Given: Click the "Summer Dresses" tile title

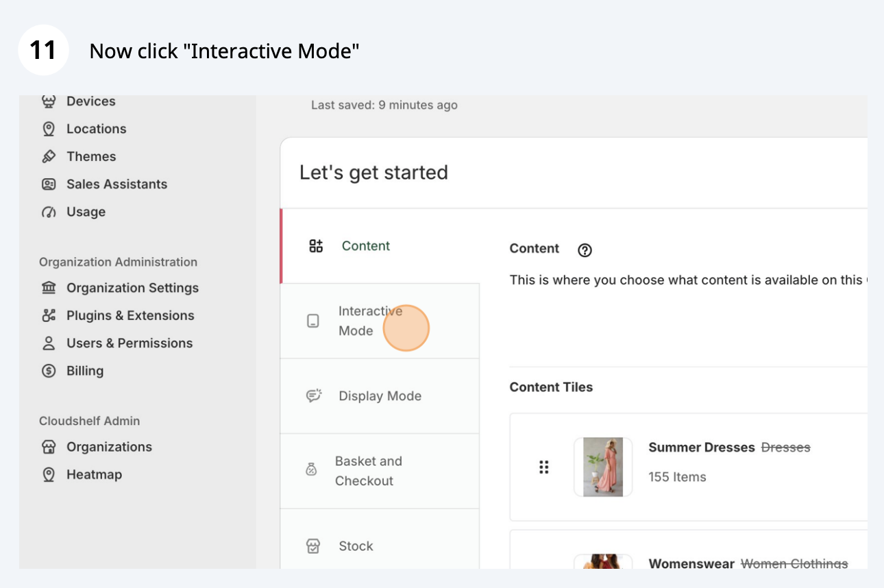Looking at the screenshot, I should 702,448.
